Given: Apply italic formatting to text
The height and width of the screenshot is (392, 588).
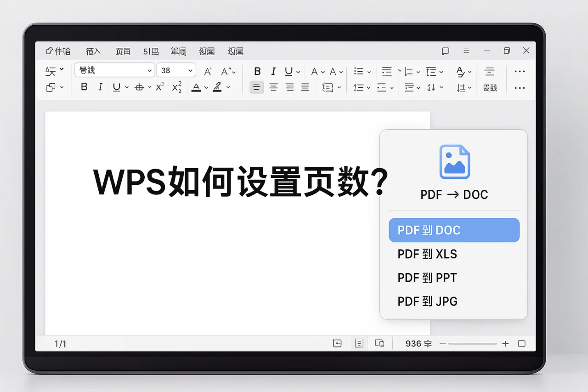Looking at the screenshot, I should coord(100,87).
